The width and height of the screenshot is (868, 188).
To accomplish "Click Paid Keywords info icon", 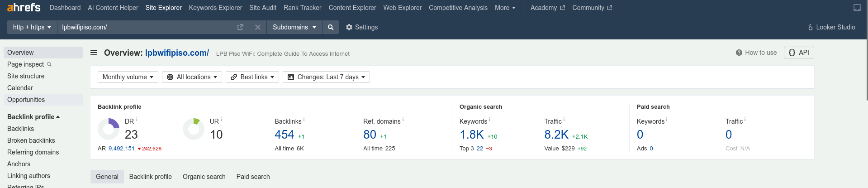I will [x=667, y=120].
